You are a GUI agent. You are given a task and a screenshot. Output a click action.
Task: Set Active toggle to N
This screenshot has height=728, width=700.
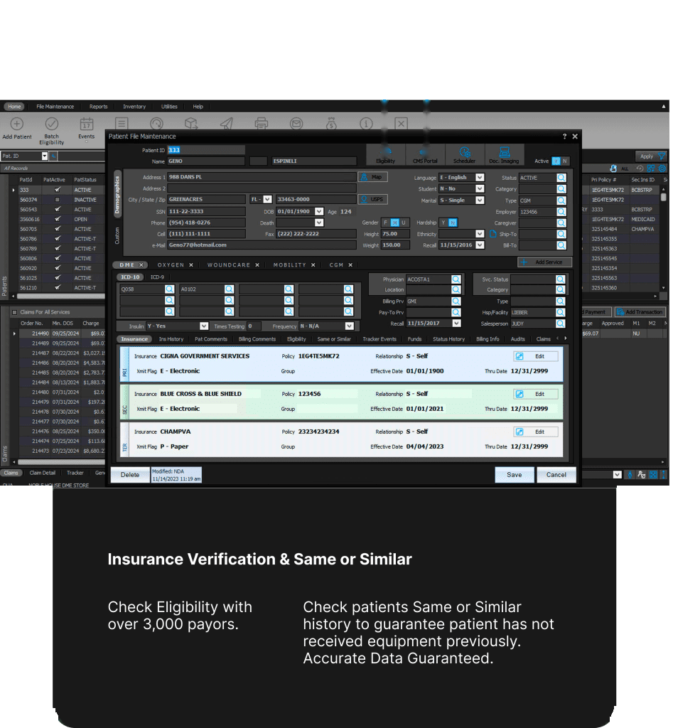(x=564, y=161)
